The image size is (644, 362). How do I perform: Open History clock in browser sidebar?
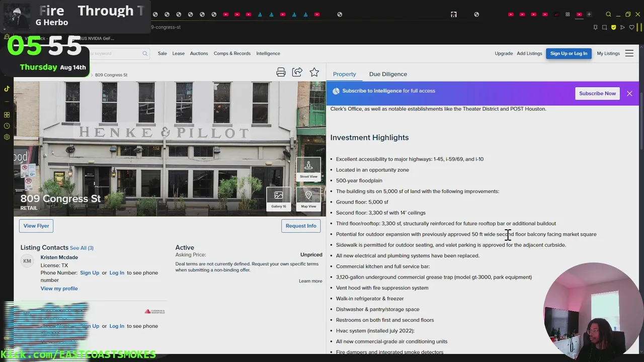click(7, 126)
